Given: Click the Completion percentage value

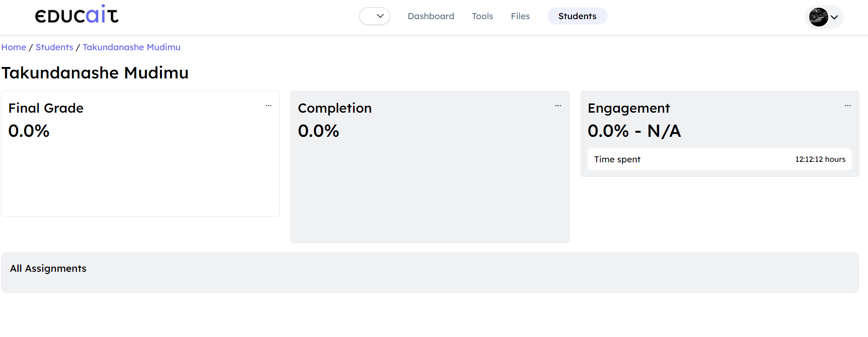Looking at the screenshot, I should click(x=318, y=131).
